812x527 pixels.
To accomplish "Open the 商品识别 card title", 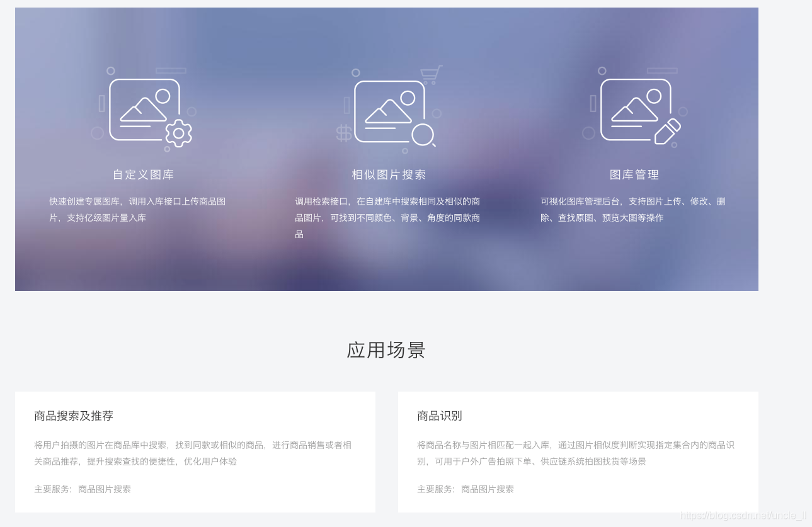I will (440, 416).
